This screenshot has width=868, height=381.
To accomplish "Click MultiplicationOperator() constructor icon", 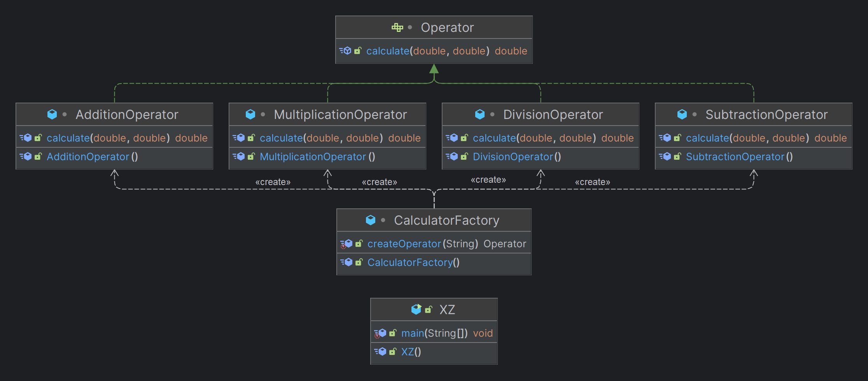I will pyautogui.click(x=239, y=156).
